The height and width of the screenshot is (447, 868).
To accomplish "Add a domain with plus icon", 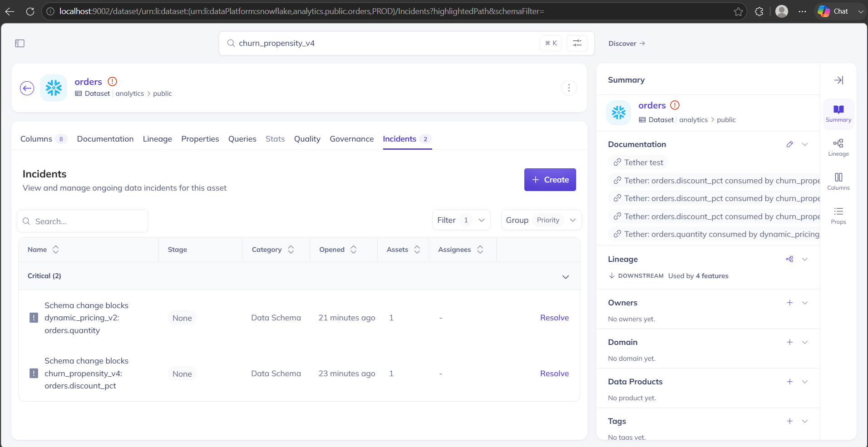I will pyautogui.click(x=790, y=342).
